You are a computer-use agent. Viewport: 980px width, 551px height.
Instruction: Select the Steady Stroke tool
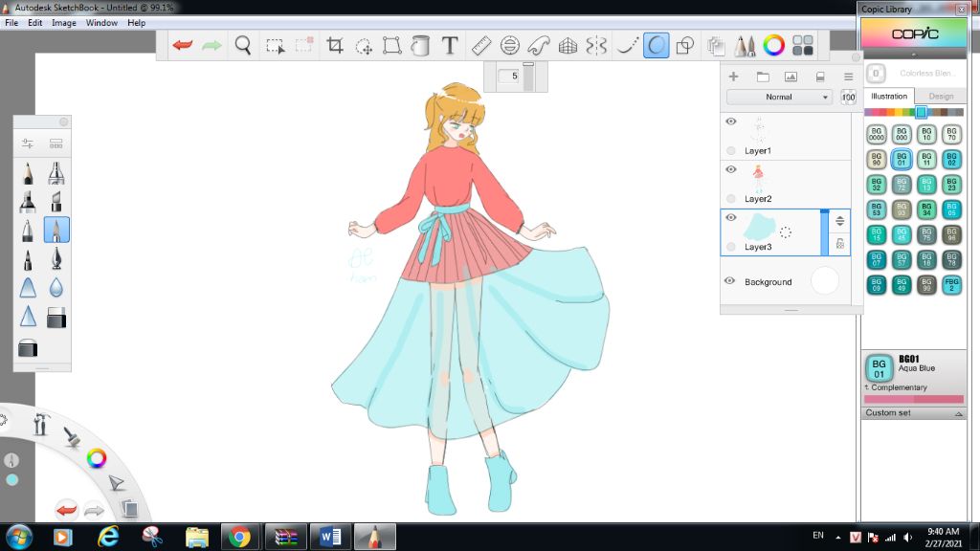(627, 45)
